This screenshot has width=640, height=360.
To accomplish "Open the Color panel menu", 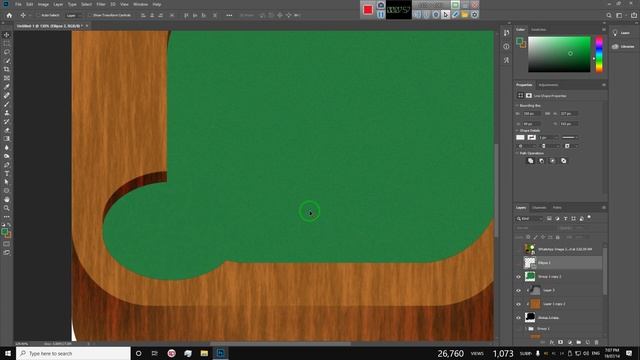I will tap(604, 29).
